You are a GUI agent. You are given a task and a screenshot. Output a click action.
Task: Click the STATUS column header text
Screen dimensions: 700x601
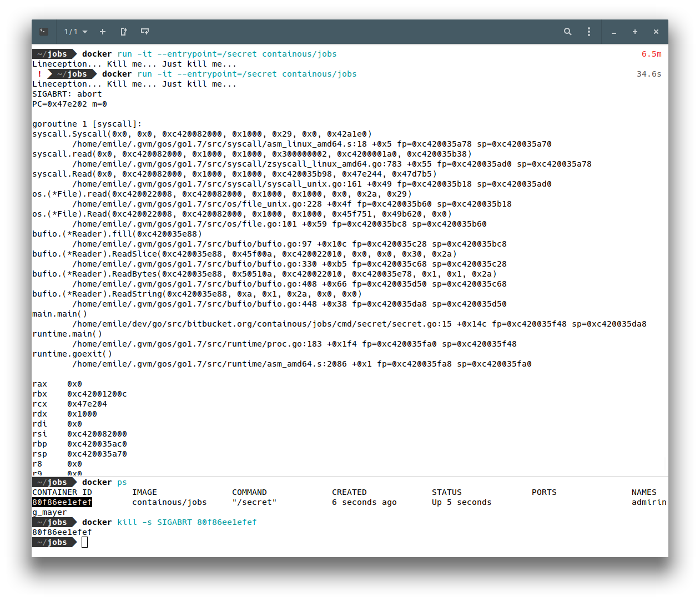[447, 492]
